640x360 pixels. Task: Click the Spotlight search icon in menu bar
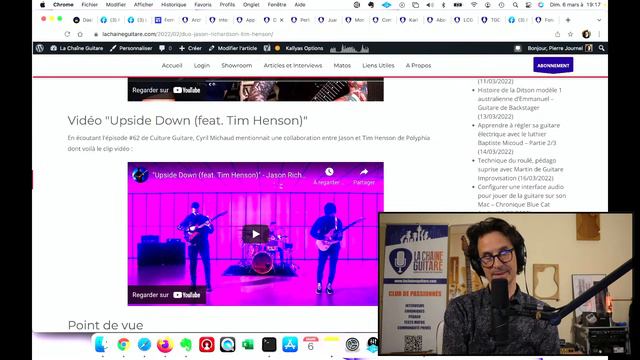coord(515,5)
